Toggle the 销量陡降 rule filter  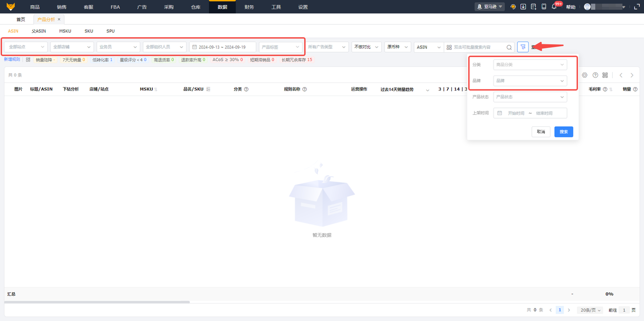click(x=45, y=59)
